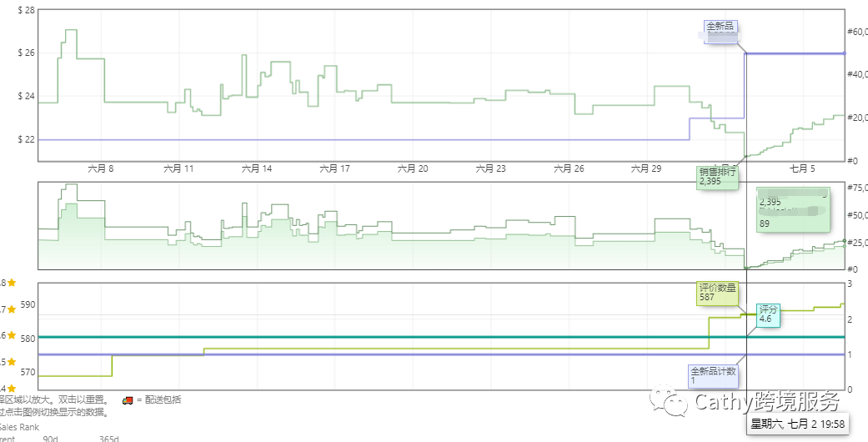This screenshot has height=442, width=868.
Task: Click the 星期六, 七月 2 19:58 date tooltip
Action: point(797,424)
